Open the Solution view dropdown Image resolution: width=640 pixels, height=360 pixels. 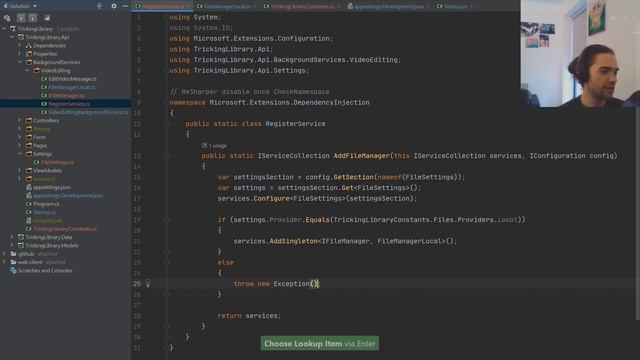coord(20,6)
